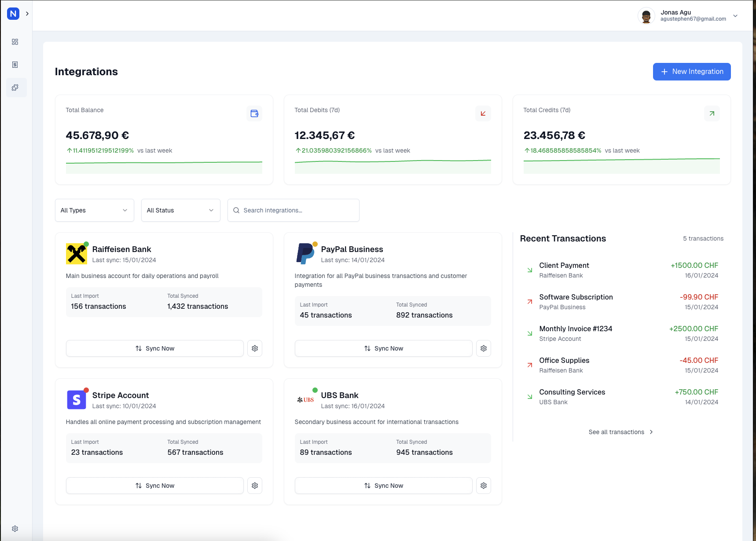
Task: Focus the Search integrations field
Action: (294, 210)
